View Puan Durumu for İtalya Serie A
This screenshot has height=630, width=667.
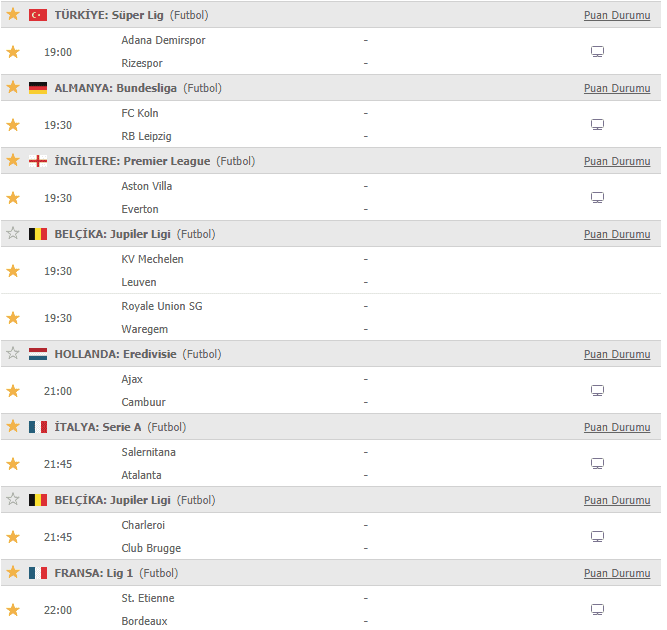click(617, 428)
